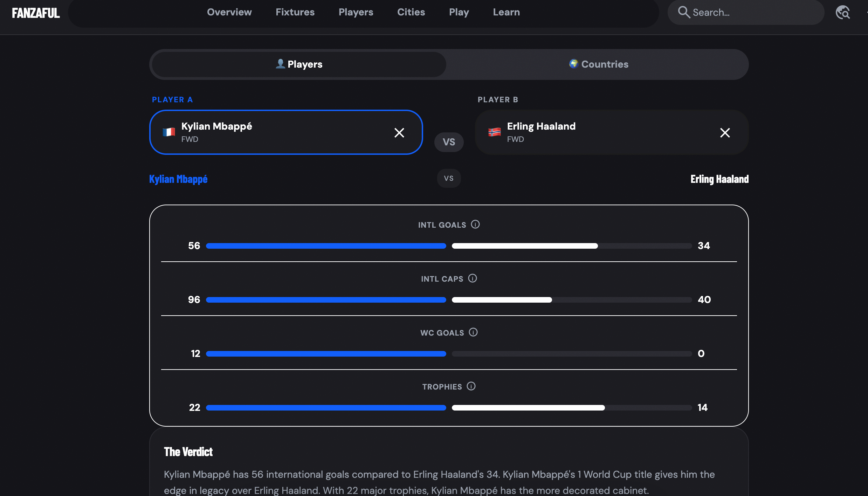Click the person icon in Players tab
Viewport: 868px width, 496px height.
click(280, 64)
